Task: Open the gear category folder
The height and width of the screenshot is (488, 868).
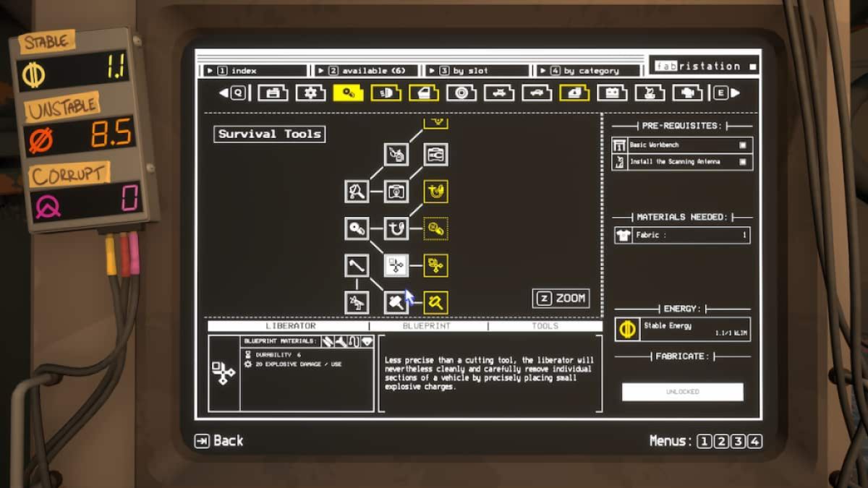Action: [310, 93]
